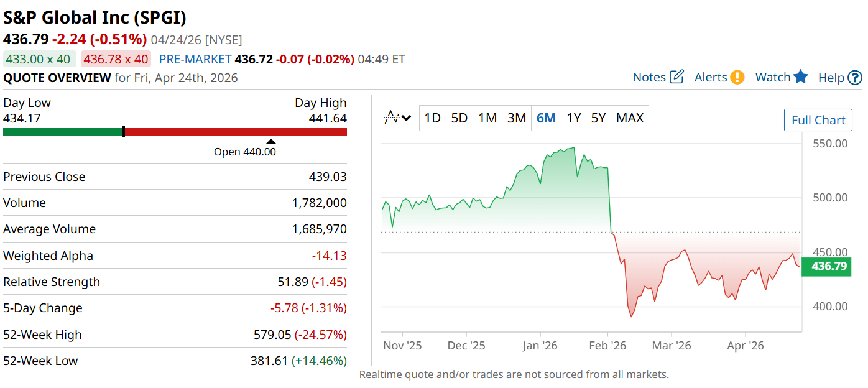Click the black marker on day range bar
The width and height of the screenshot is (868, 388).
coord(124,132)
